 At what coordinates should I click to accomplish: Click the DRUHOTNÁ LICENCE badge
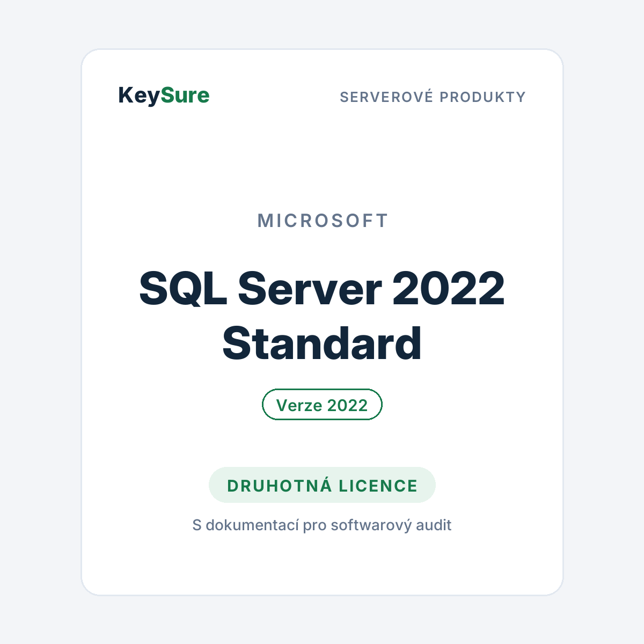pyautogui.click(x=322, y=485)
